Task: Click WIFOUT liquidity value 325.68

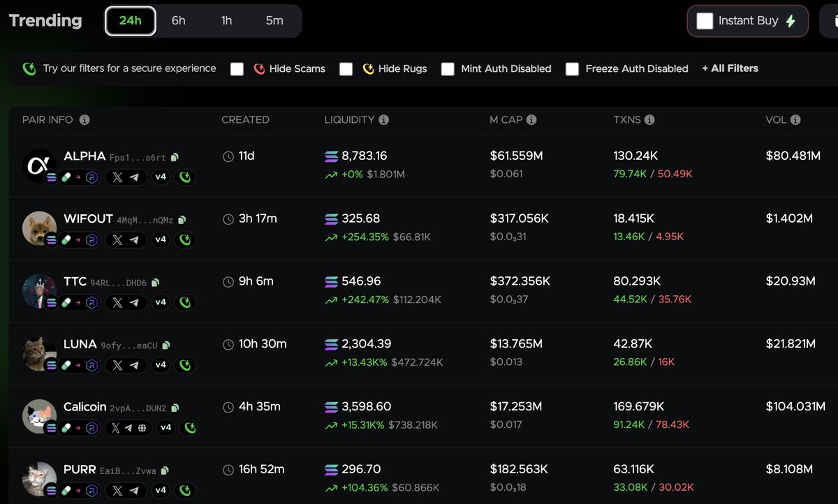Action: 360,219
